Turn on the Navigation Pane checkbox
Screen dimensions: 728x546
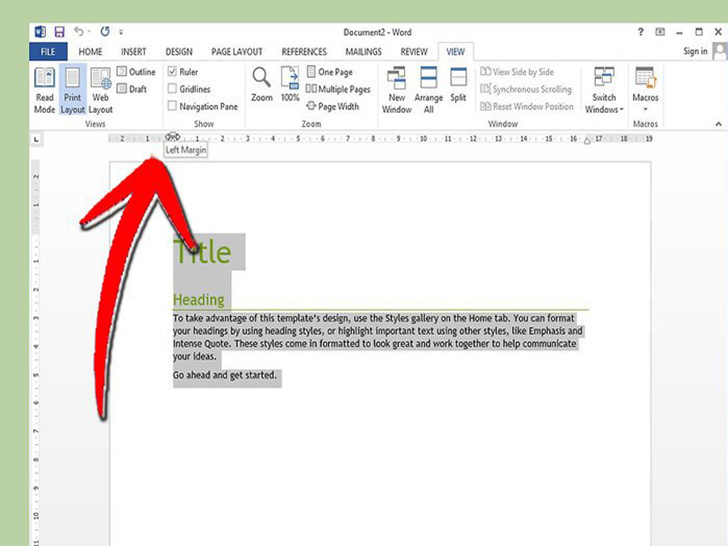tap(173, 106)
